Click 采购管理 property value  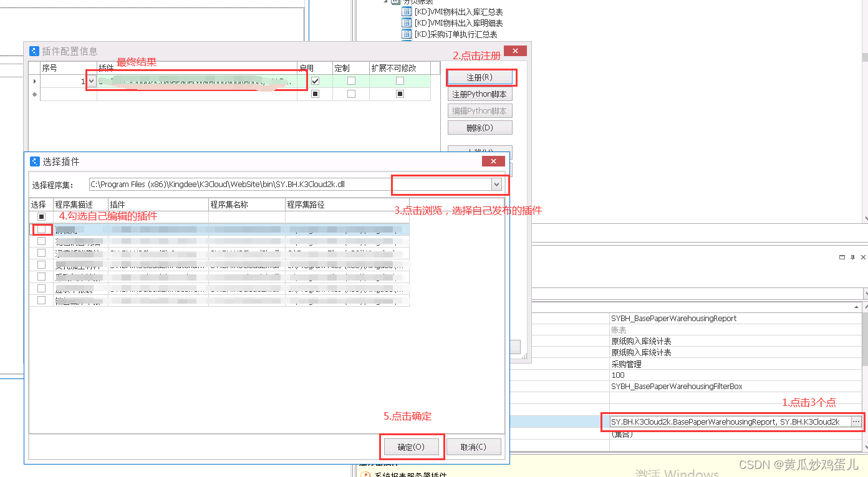[626, 364]
